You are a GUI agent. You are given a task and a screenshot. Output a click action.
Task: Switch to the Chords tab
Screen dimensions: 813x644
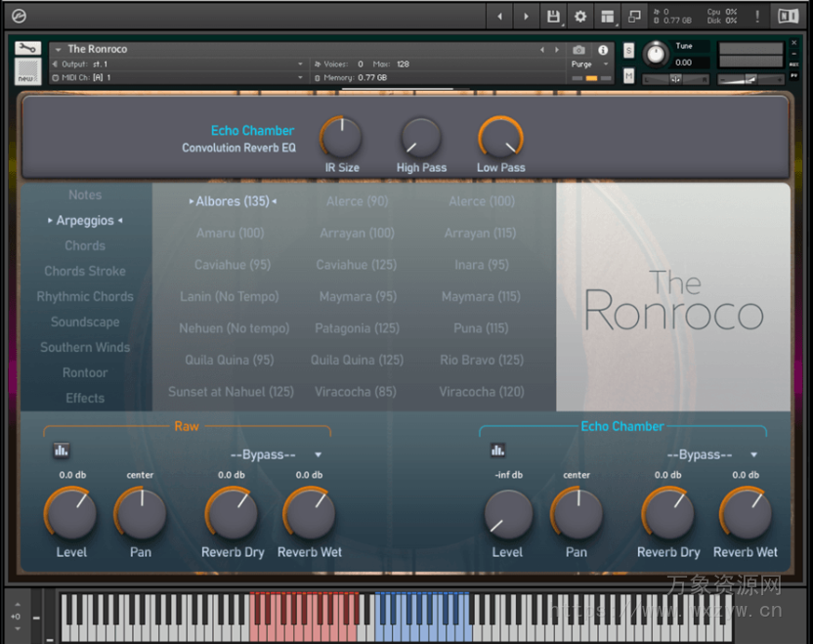84,245
